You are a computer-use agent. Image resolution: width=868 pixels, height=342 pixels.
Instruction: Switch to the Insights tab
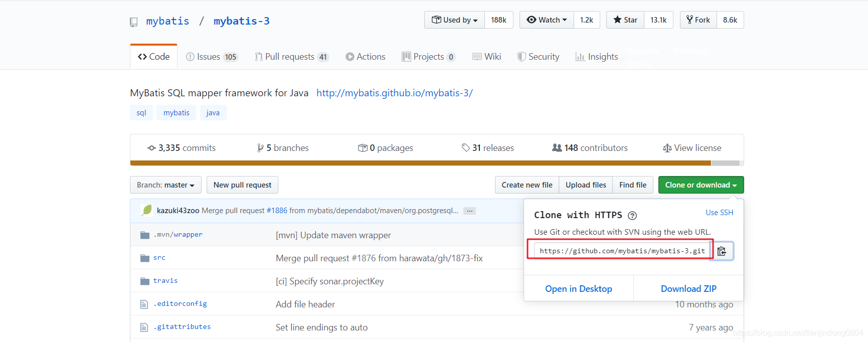point(597,57)
